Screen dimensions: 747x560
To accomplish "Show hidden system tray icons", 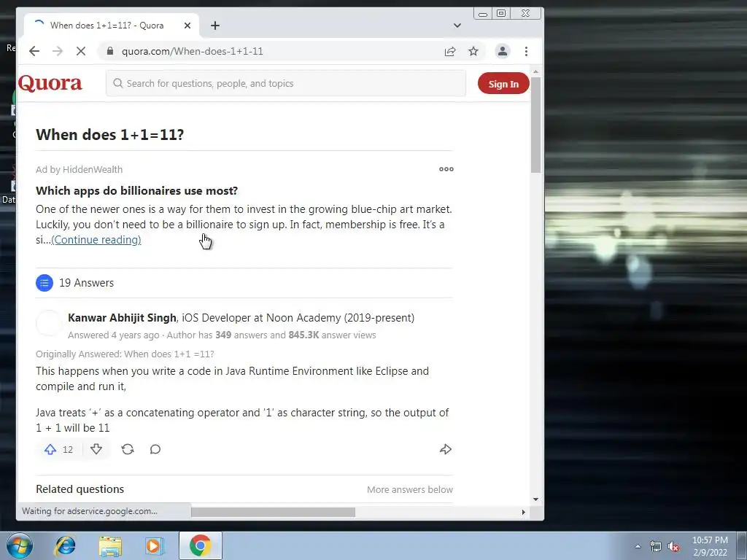I will [x=638, y=546].
